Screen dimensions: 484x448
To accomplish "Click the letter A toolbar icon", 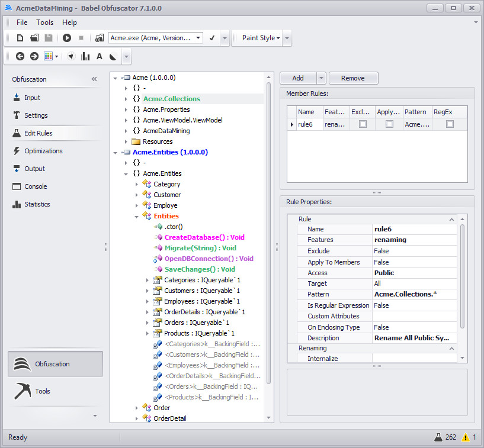I will (x=99, y=56).
